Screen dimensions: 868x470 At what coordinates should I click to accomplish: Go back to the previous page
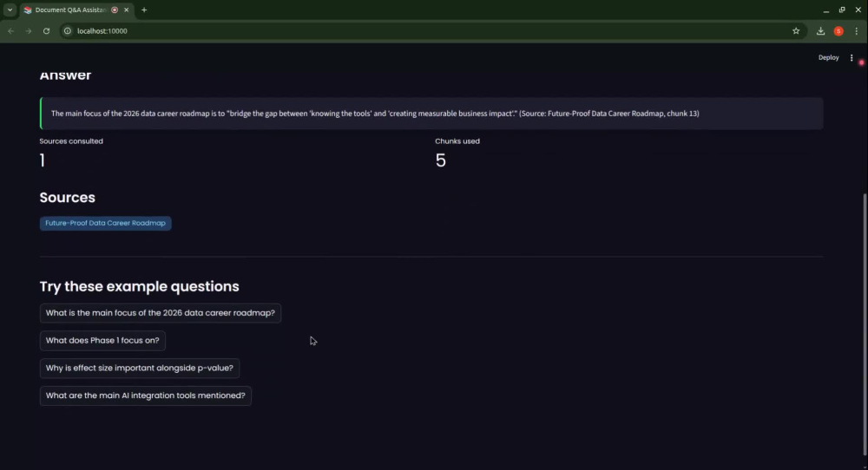[x=11, y=31]
